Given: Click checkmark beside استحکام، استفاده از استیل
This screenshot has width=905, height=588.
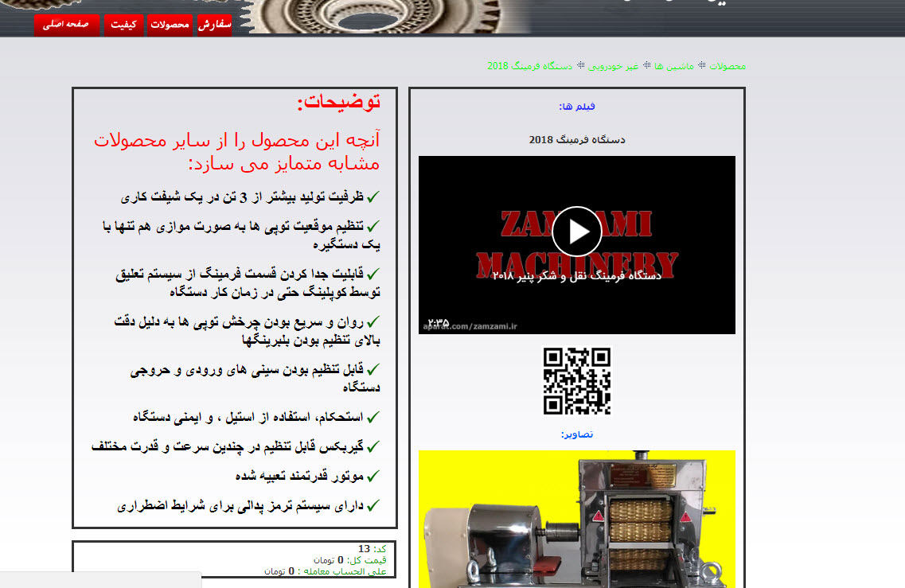Looking at the screenshot, I should [x=373, y=417].
